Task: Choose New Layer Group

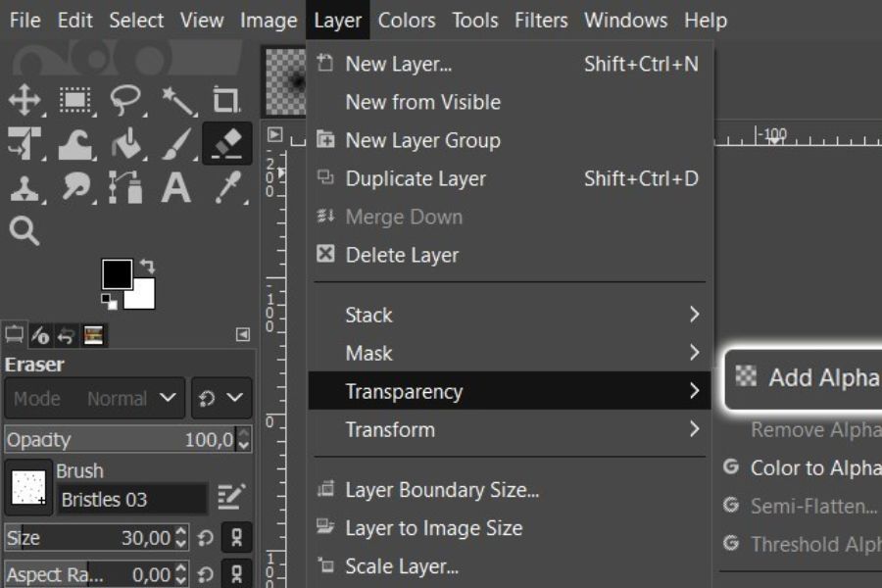Action: point(509,140)
